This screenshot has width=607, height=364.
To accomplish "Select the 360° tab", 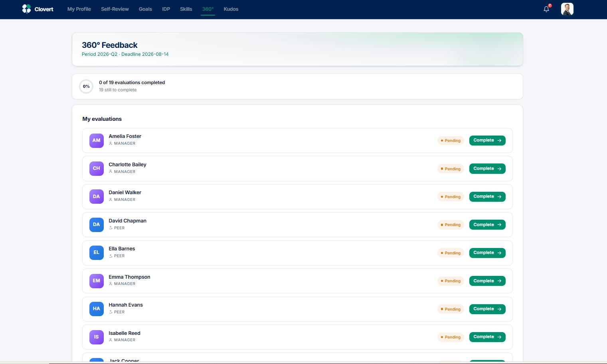I will coord(208,9).
